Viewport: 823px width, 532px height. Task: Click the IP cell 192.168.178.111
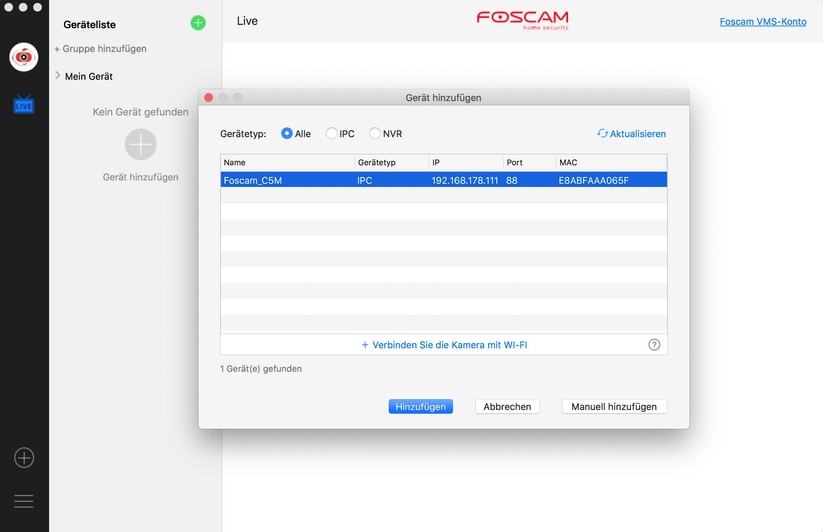point(465,180)
